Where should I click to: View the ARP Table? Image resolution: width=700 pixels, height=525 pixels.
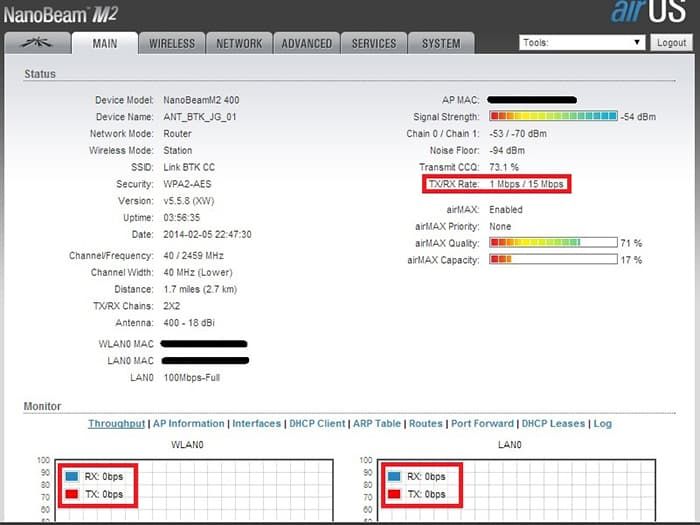tap(377, 424)
